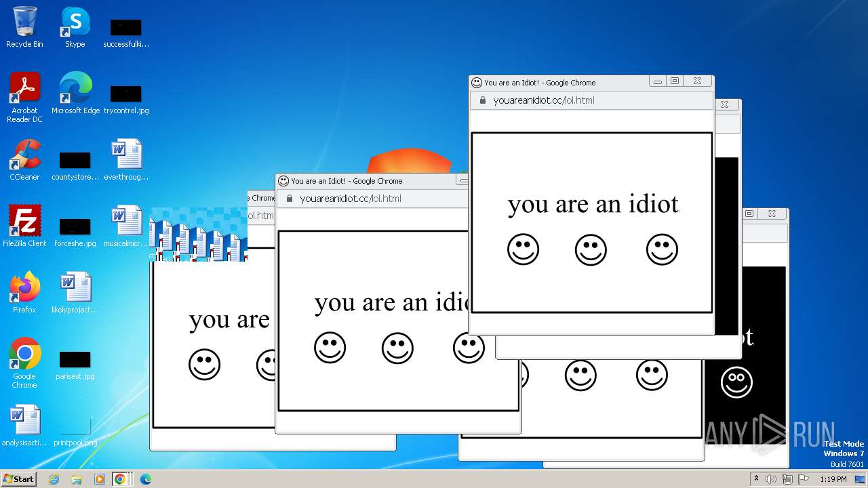Click the left smiley face in frontmost window
The height and width of the screenshot is (488, 868).
tap(523, 249)
